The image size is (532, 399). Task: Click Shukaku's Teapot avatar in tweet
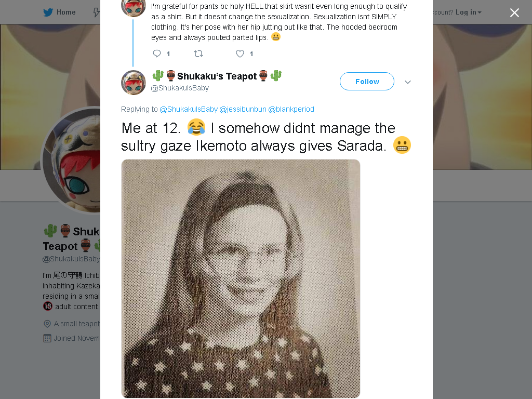point(134,83)
